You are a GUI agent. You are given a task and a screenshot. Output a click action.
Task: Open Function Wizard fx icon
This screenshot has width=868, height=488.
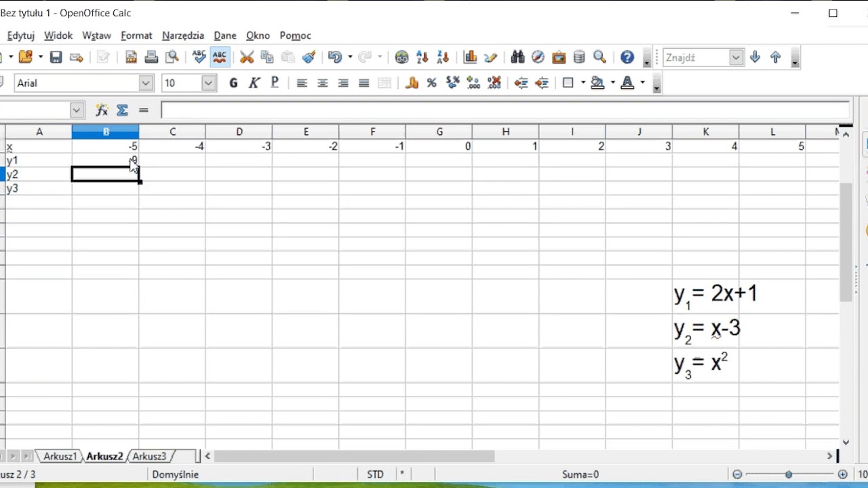pos(102,110)
